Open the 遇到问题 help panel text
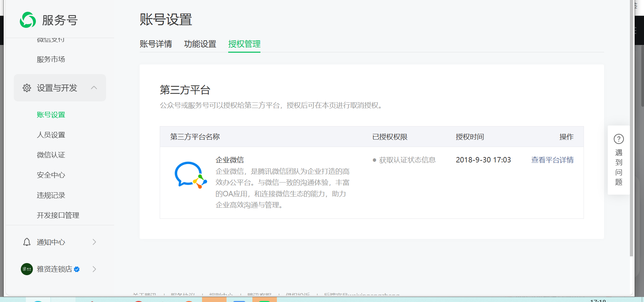 click(618, 167)
